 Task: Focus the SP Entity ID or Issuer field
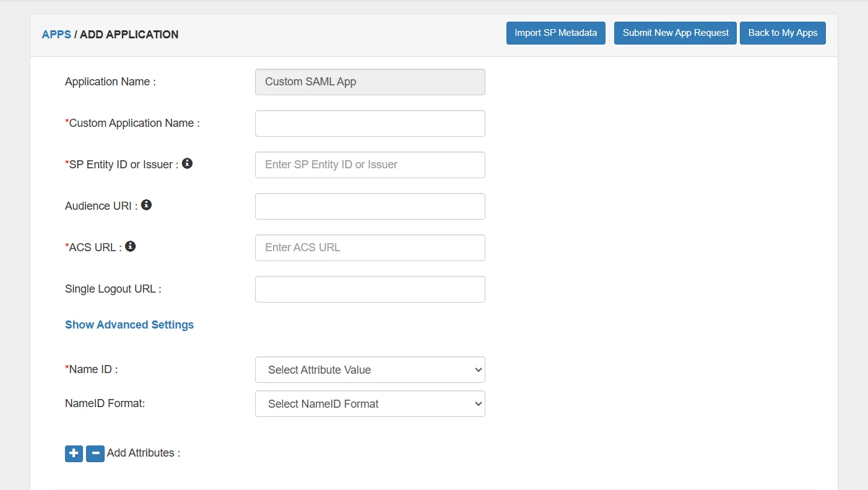coord(370,165)
